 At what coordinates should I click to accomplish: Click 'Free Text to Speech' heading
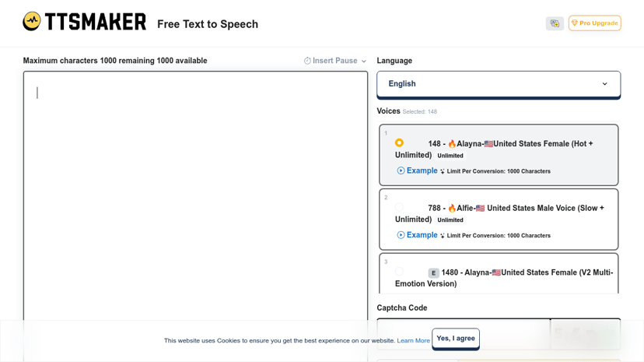[208, 24]
